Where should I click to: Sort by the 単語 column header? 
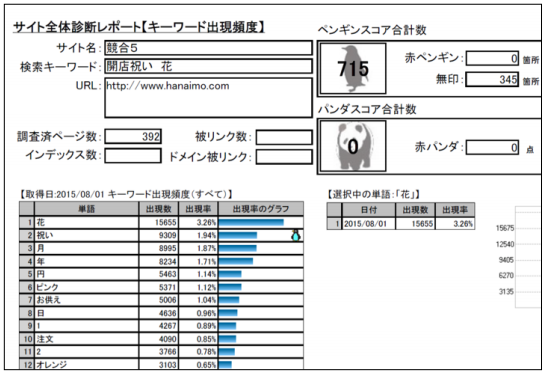86,209
